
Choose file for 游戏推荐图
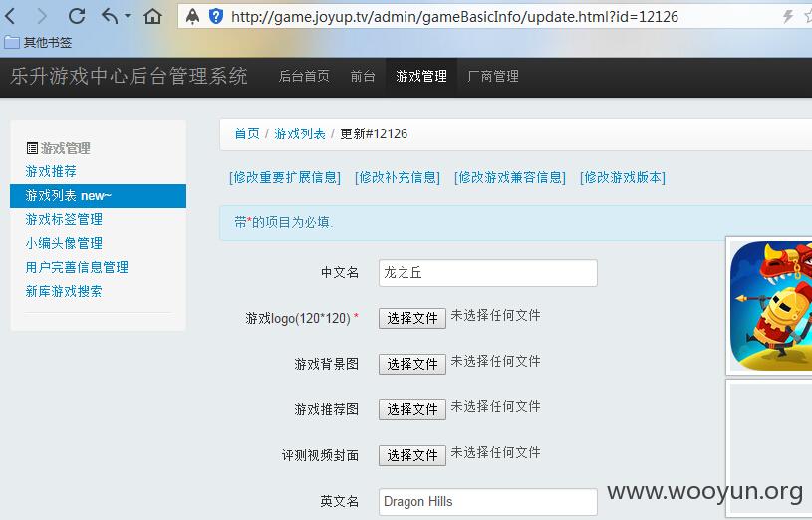click(x=412, y=409)
